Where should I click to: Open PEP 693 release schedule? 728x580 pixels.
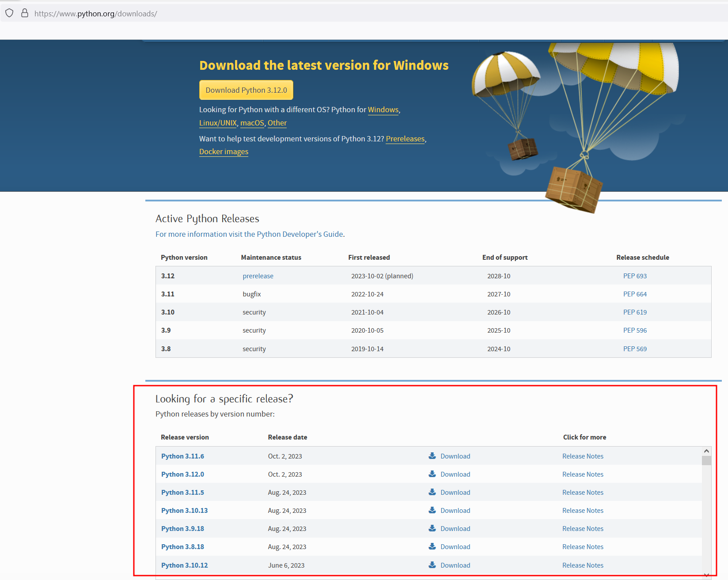(635, 276)
